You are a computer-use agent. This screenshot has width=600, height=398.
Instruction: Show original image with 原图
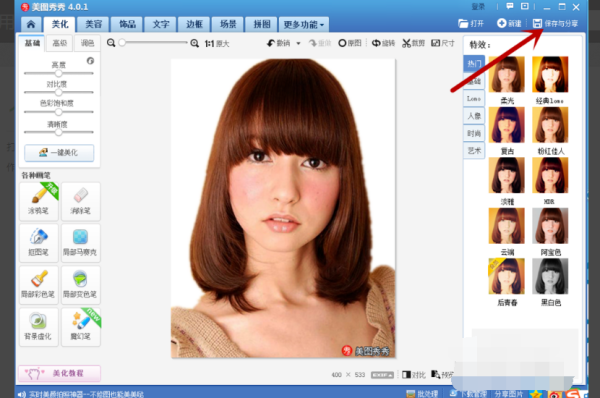coord(350,43)
